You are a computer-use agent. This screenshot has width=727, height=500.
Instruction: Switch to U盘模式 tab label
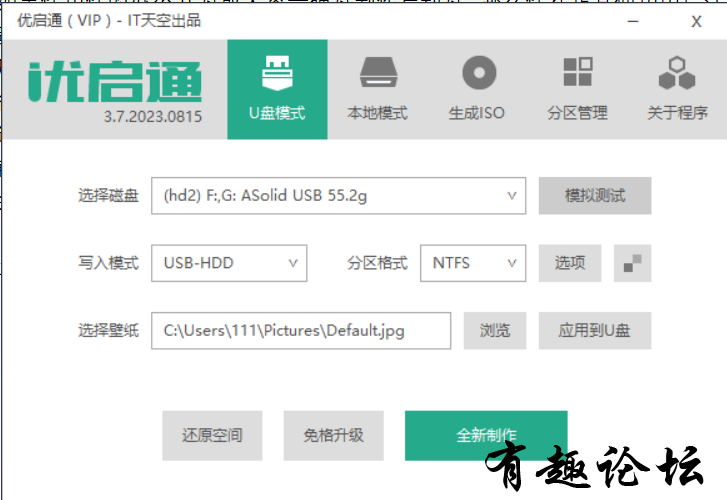pyautogui.click(x=277, y=113)
